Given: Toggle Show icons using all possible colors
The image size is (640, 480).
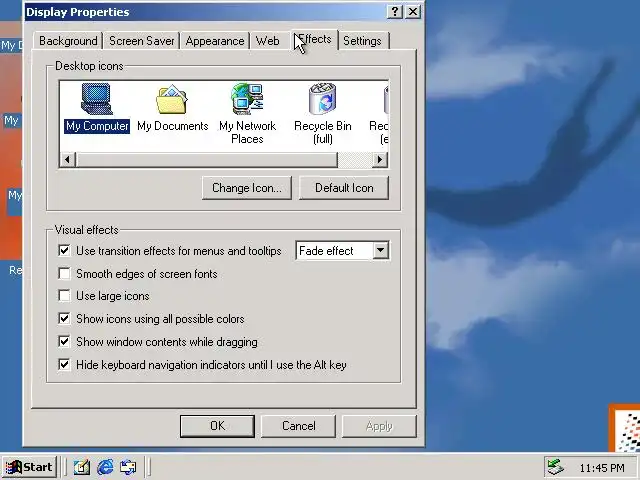Looking at the screenshot, I should click(64, 318).
